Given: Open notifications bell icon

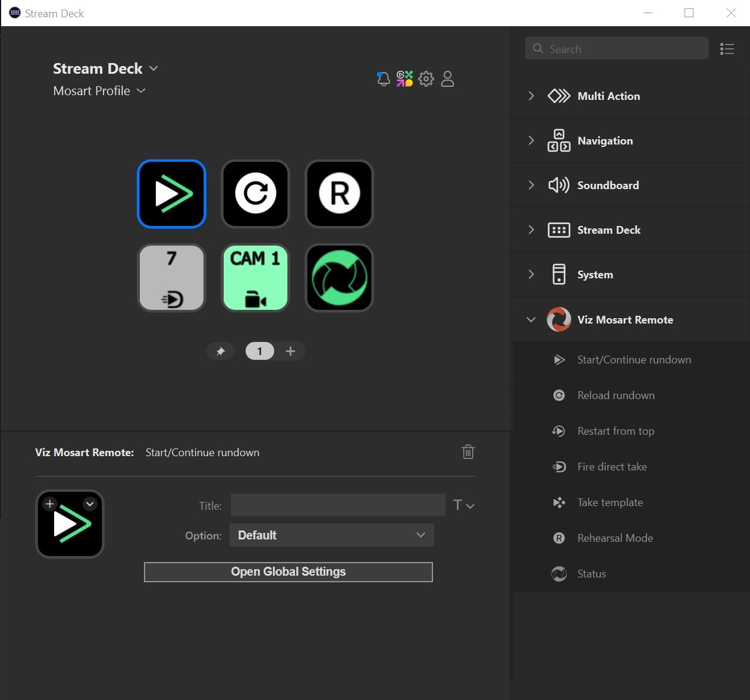Looking at the screenshot, I should (x=384, y=79).
